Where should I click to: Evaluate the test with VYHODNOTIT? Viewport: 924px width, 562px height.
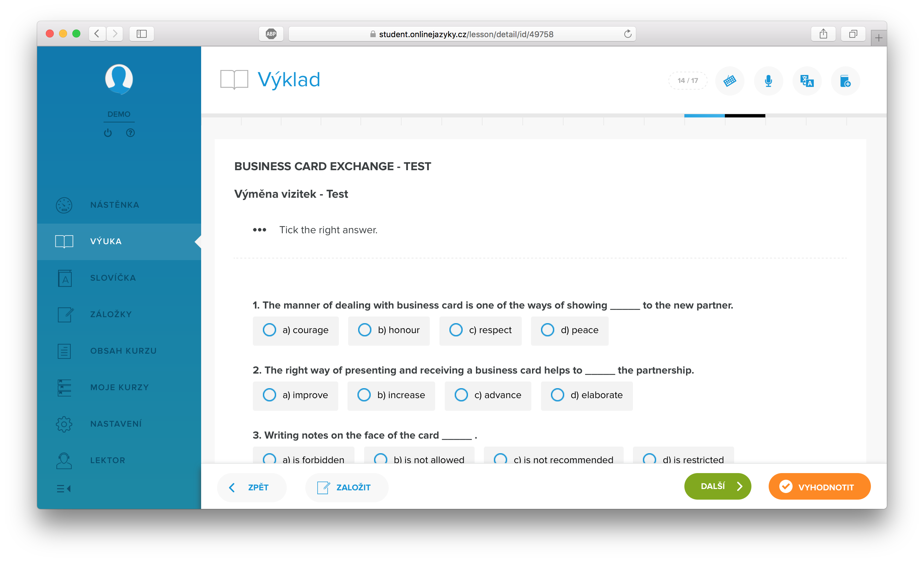(819, 486)
